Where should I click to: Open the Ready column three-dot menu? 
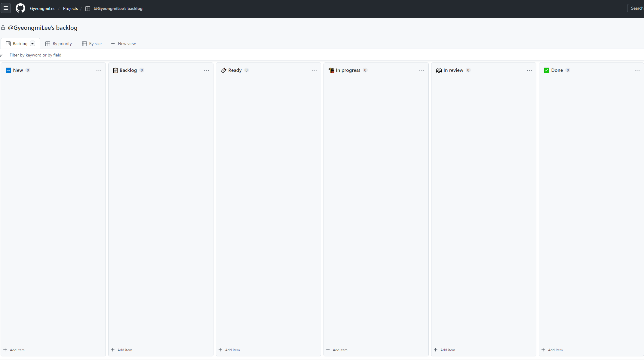314,70
